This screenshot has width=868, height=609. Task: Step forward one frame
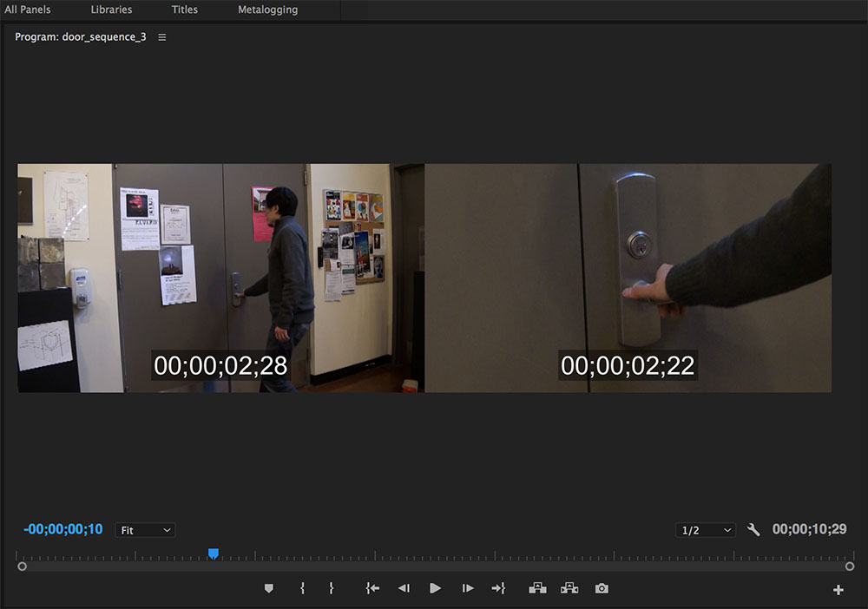tap(468, 588)
